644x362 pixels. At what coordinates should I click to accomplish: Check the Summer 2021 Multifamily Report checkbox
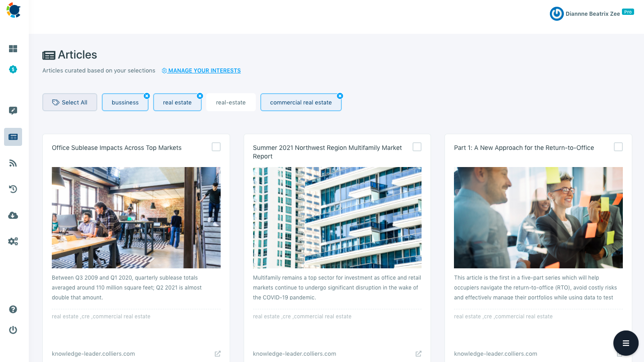click(417, 147)
